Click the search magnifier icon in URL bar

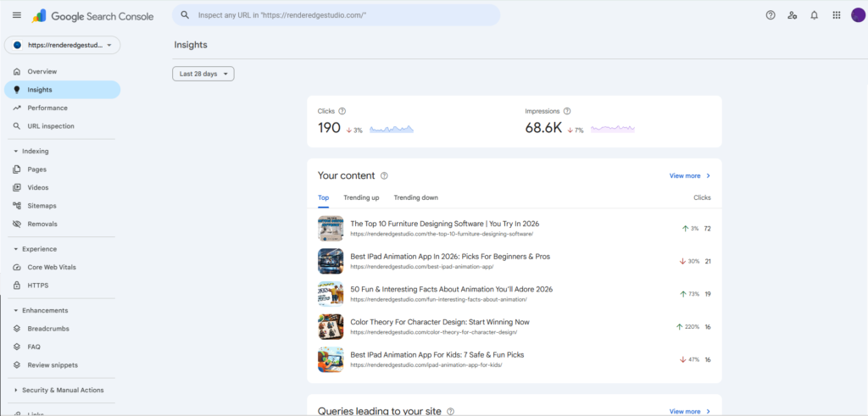click(186, 15)
